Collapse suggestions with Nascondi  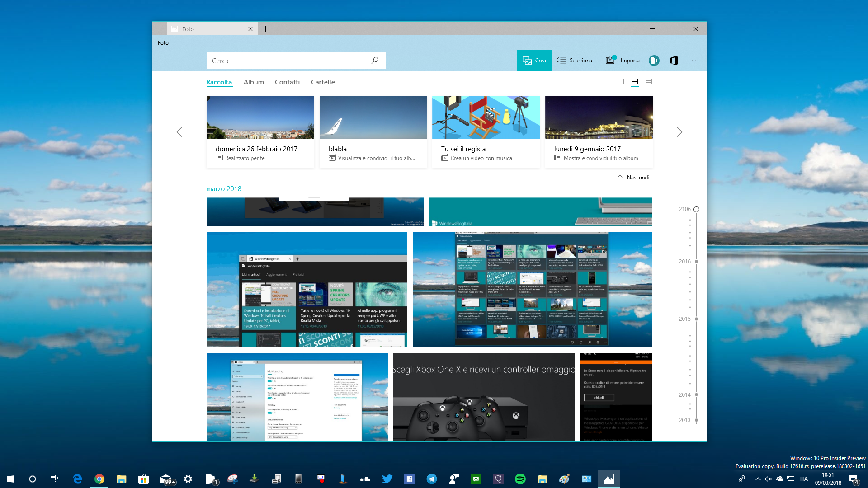click(x=633, y=178)
